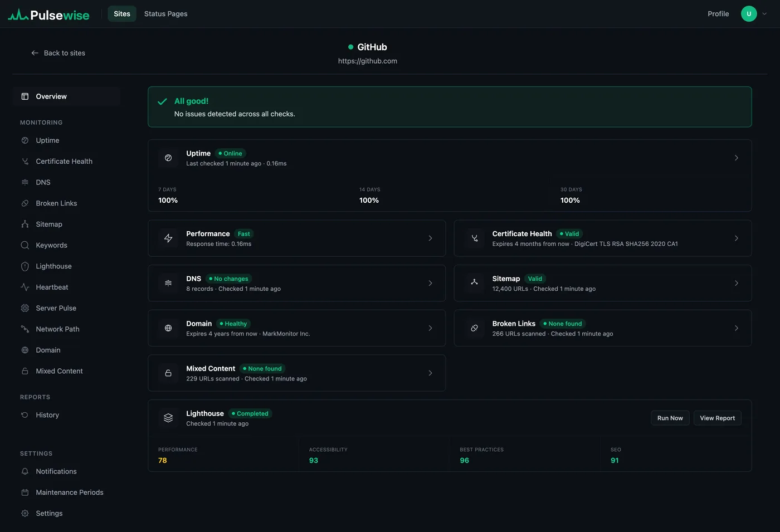Viewport: 780px width, 532px height.
Task: Expand the Uptime card chevron
Action: tap(737, 158)
